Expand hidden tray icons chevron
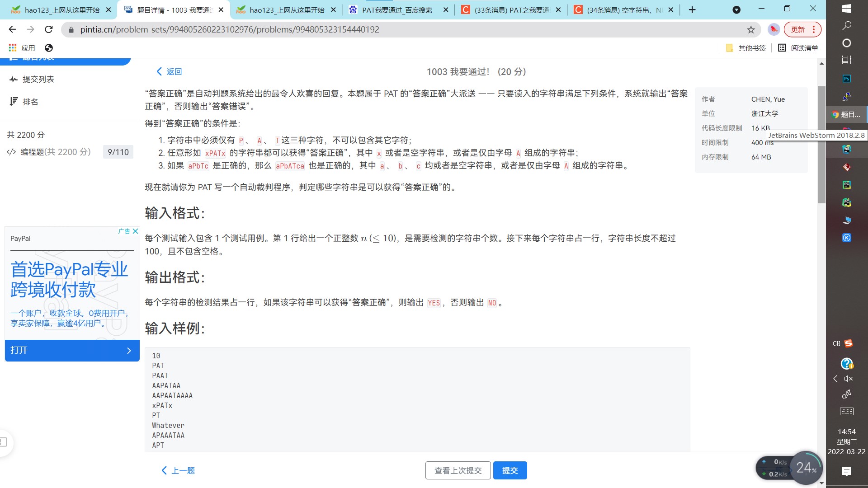This screenshot has height=488, width=868. 835,379
